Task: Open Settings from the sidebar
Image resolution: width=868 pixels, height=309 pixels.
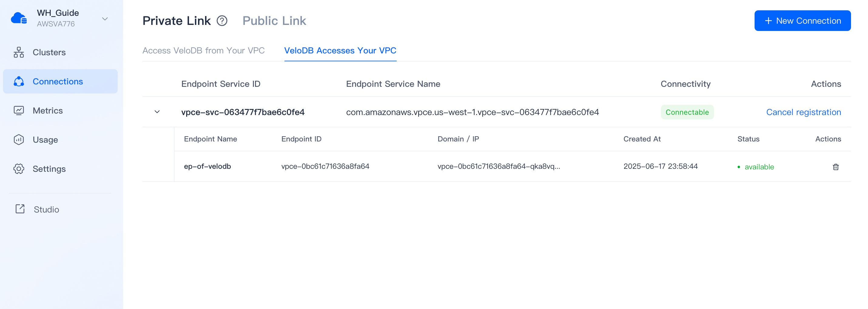Action: click(x=49, y=169)
